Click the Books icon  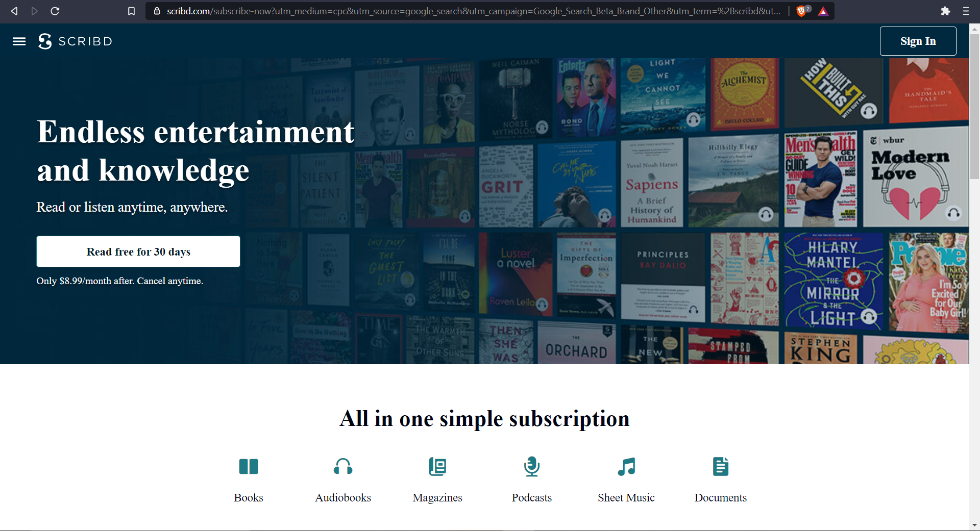(x=249, y=466)
